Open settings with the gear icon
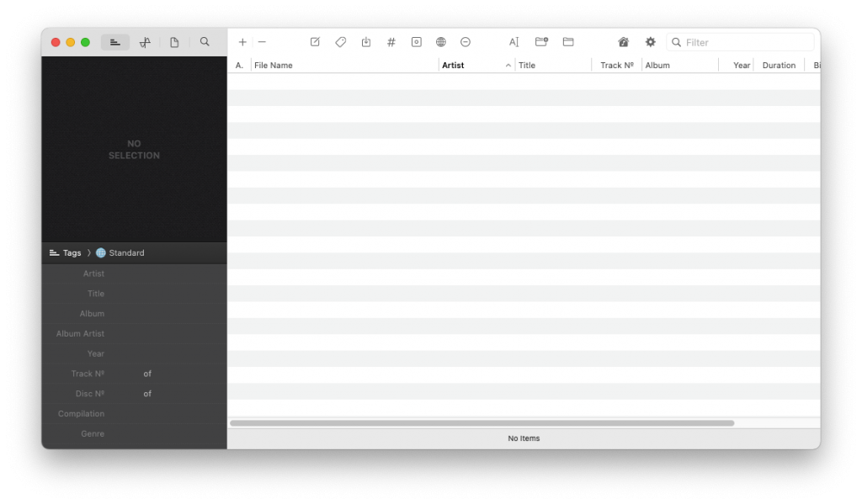This screenshot has width=862, height=504. tap(651, 42)
